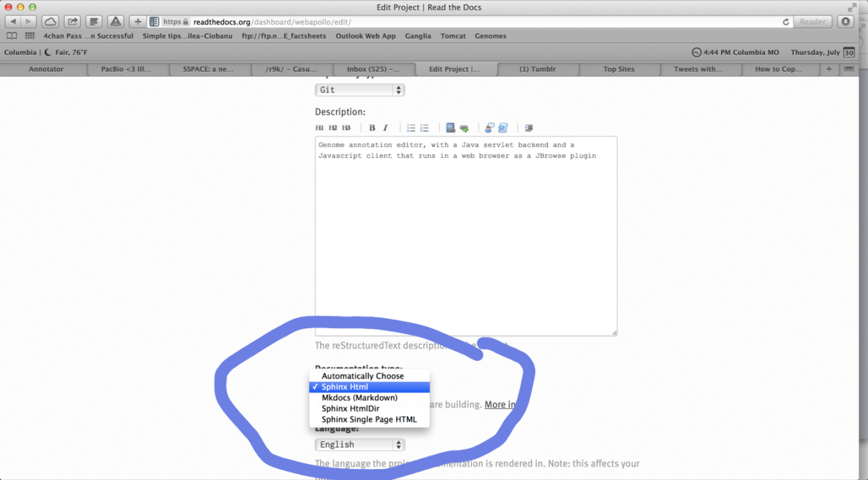This screenshot has height=480, width=868.
Task: Expand the English language dropdown
Action: pos(360,445)
